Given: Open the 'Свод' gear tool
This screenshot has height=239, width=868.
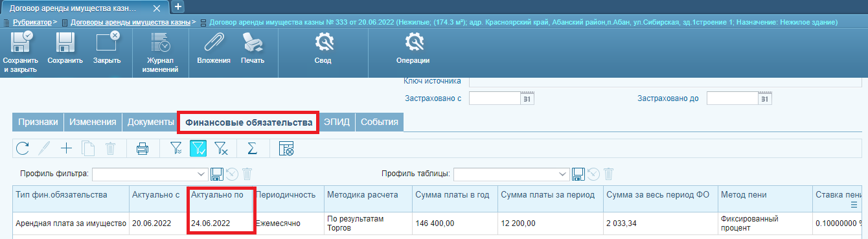Looking at the screenshot, I should (323, 49).
